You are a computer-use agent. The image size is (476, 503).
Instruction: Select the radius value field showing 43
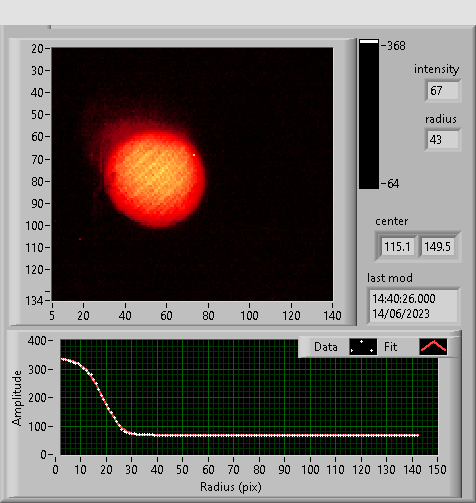(443, 140)
